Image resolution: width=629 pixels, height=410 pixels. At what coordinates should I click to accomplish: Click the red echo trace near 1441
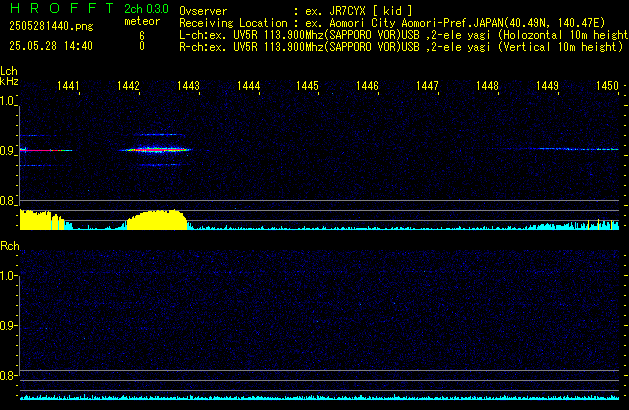(x=46, y=150)
